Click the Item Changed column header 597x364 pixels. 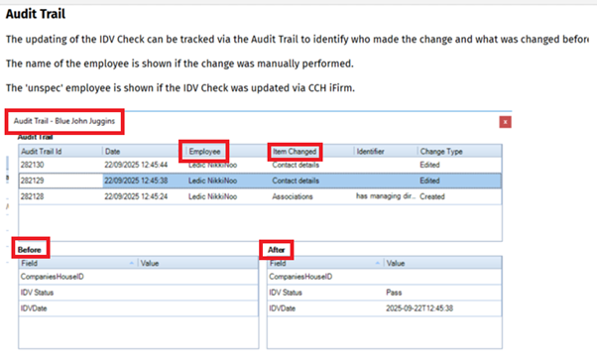[295, 152]
